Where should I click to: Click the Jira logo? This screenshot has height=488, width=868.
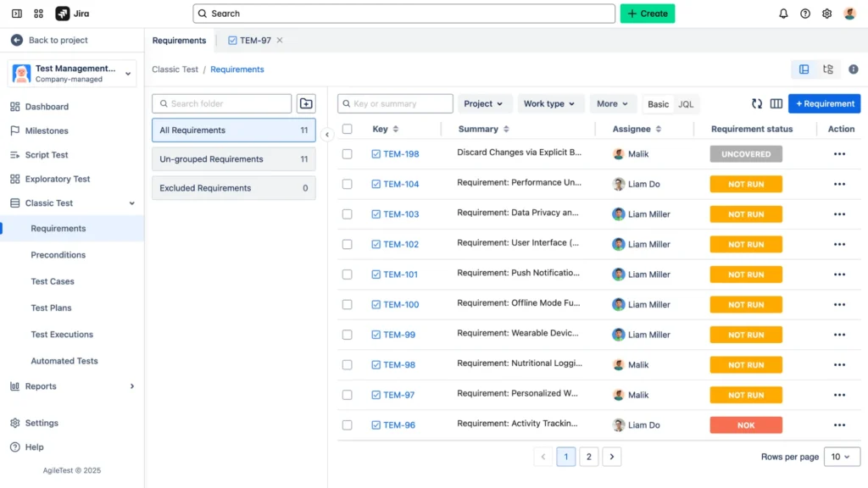pos(73,14)
